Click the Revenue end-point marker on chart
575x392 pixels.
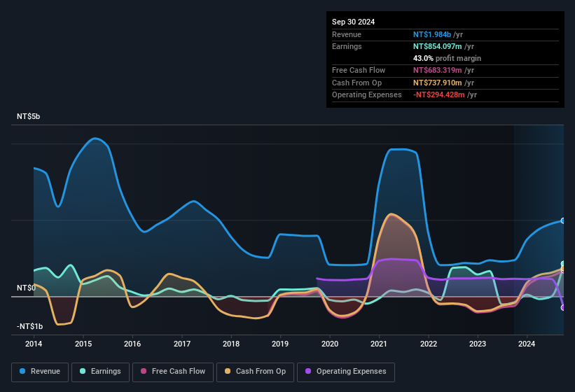click(x=563, y=220)
